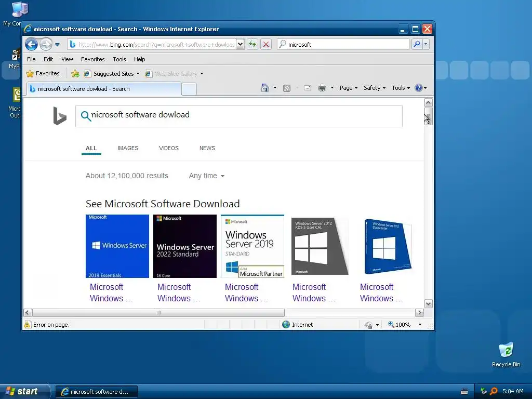Screen dimensions: 532x399
Task: Click the Forward navigation button
Action: 46,44
